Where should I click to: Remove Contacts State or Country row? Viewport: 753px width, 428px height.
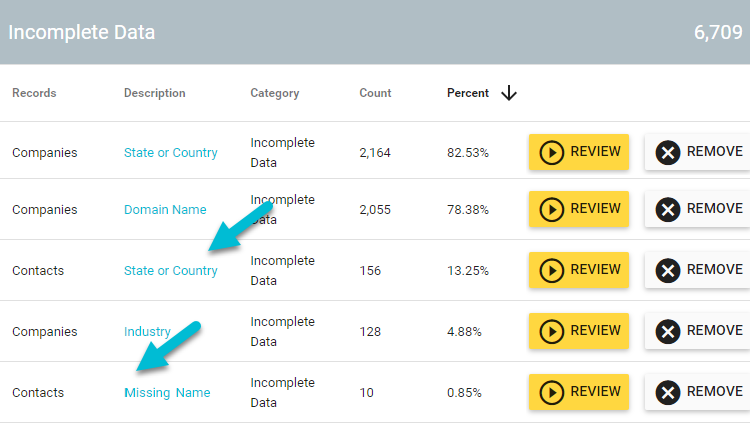(x=698, y=270)
